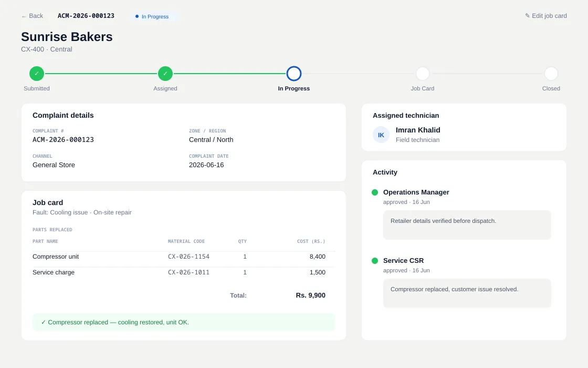Viewport: 588px width, 368px height.
Task: Click the Field technician role text
Action: click(x=418, y=140)
